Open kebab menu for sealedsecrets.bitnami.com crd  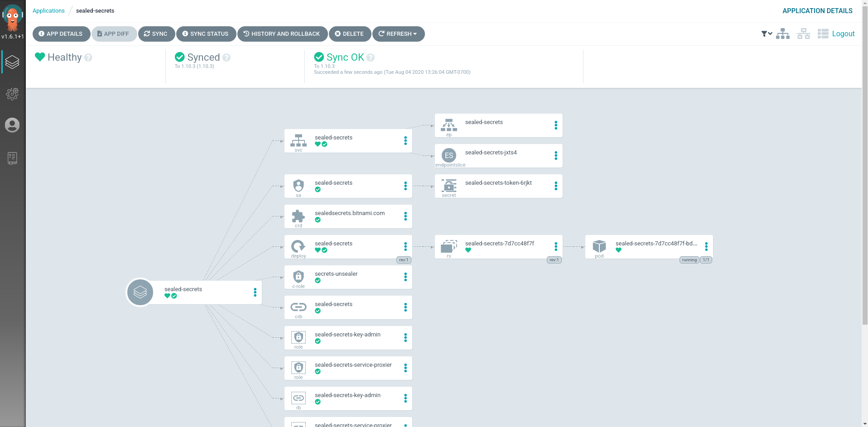405,216
